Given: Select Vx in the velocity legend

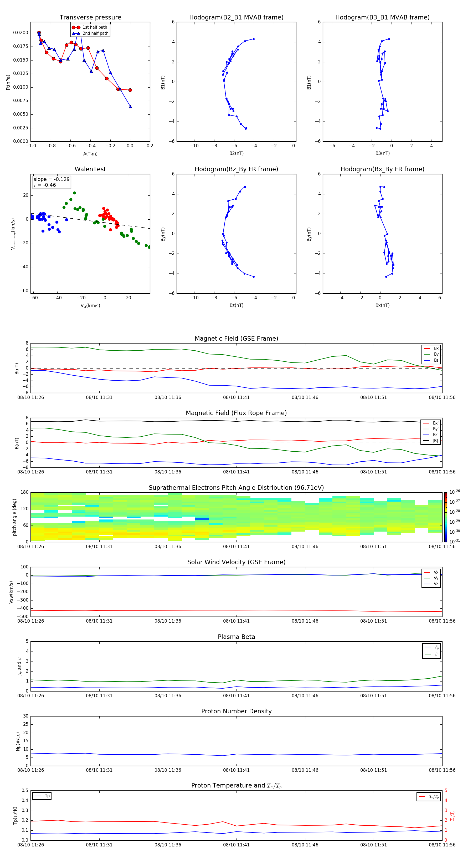Looking at the screenshot, I should coord(431,572).
